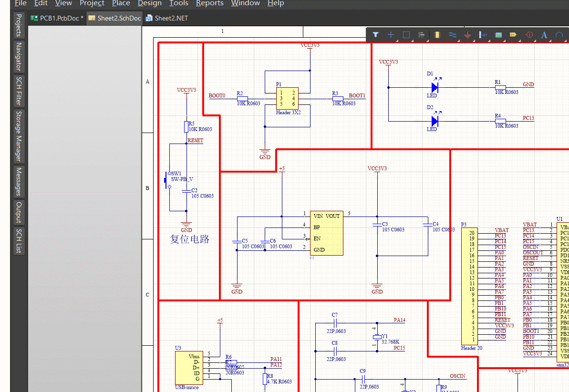Open the Reports menu

209,3
